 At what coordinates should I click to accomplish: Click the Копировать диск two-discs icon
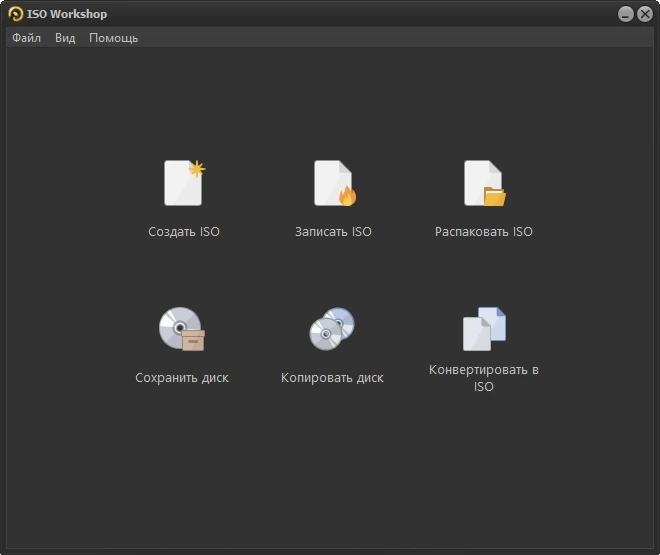(332, 329)
